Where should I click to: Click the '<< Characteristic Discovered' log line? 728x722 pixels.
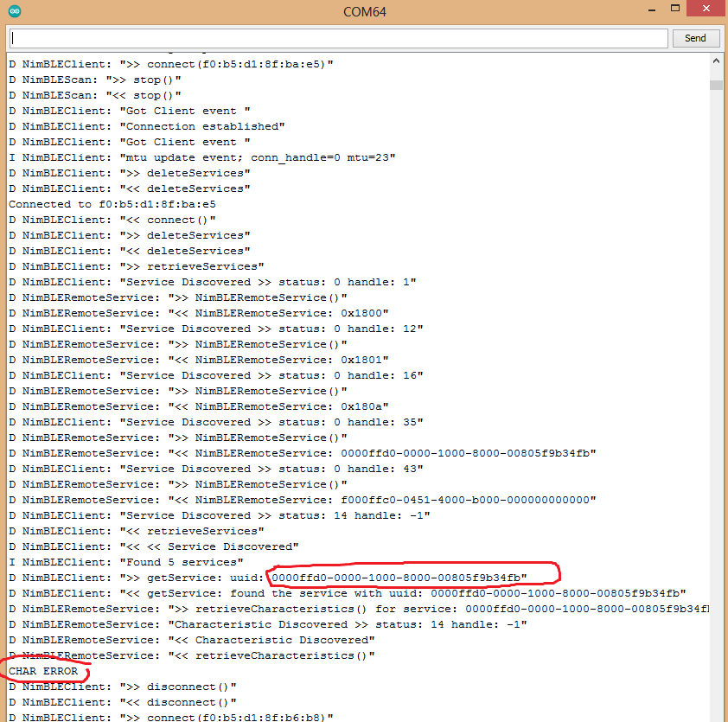tap(192, 640)
